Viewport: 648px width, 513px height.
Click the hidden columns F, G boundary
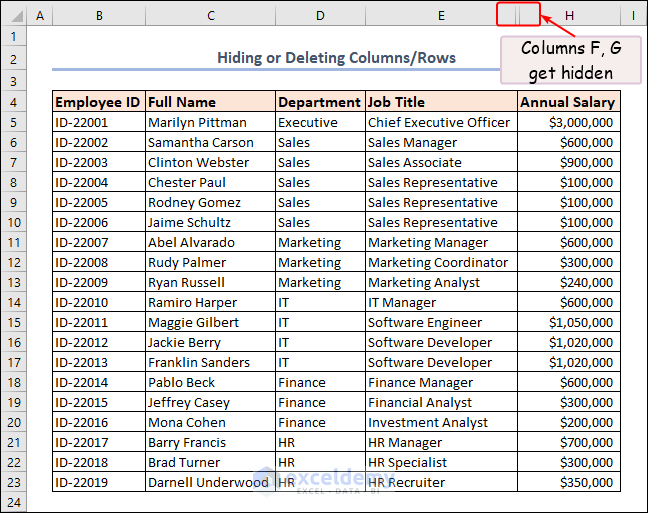(x=518, y=15)
